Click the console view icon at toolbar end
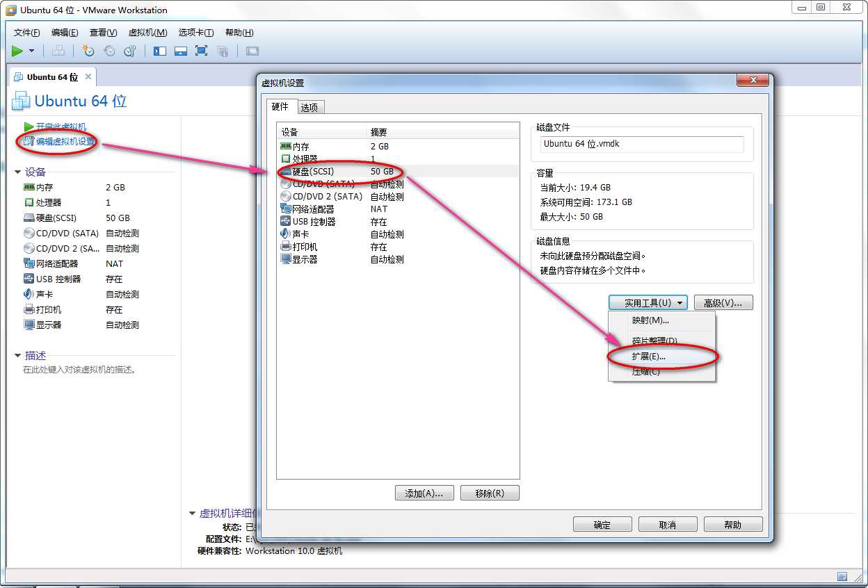The width and height of the screenshot is (868, 588). [x=252, y=51]
